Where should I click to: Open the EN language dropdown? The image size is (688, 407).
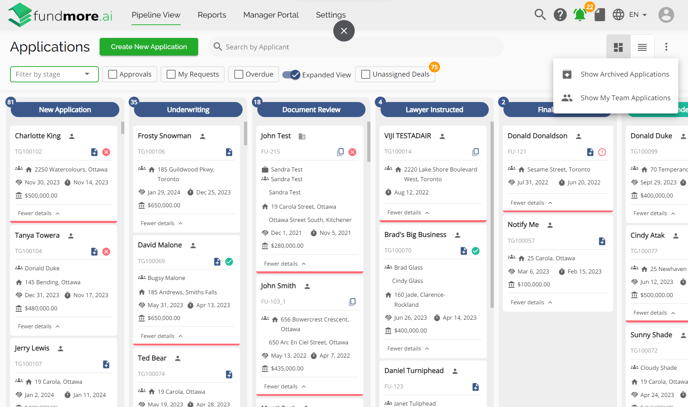coord(638,14)
